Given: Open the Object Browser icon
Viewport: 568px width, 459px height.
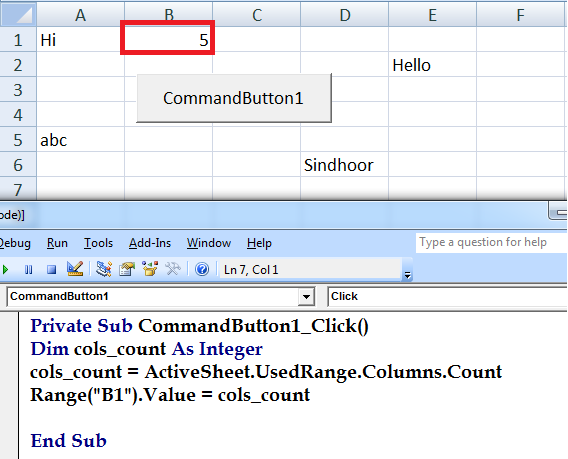Looking at the screenshot, I should (x=150, y=269).
